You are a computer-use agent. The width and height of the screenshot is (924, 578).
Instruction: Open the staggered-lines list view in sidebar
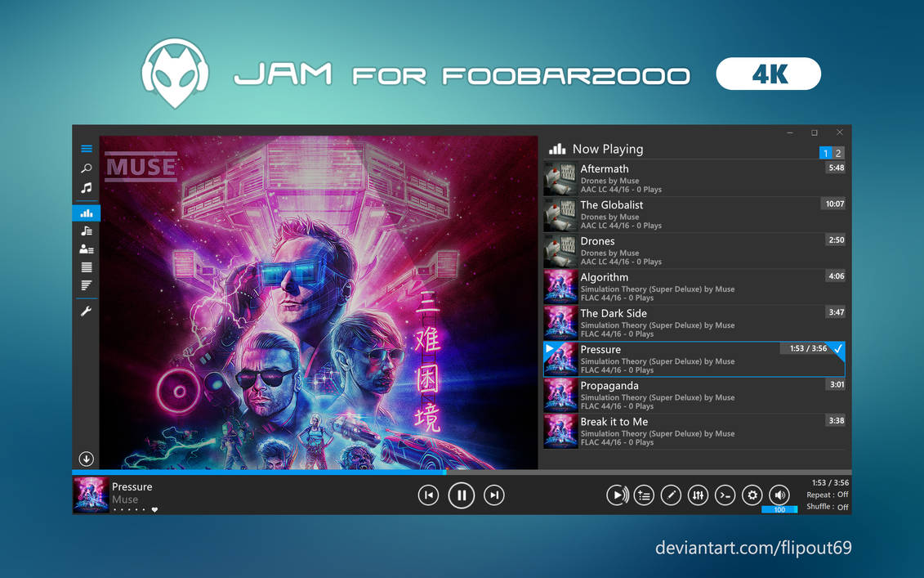(x=87, y=285)
